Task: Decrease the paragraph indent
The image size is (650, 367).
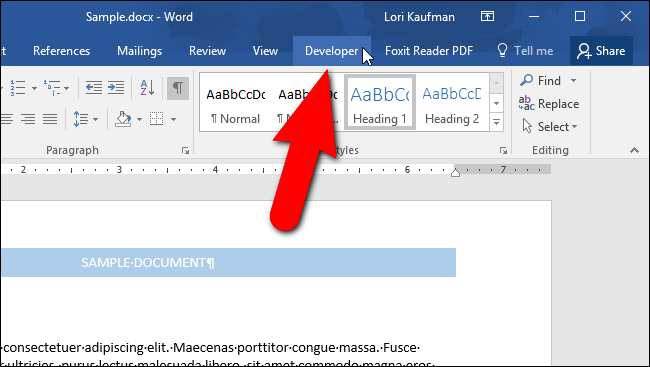Action: coord(94,87)
